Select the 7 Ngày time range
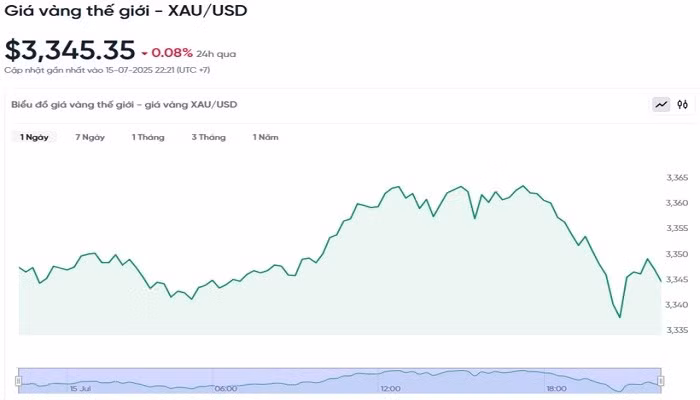Viewport: 700px width, 400px height. click(90, 137)
